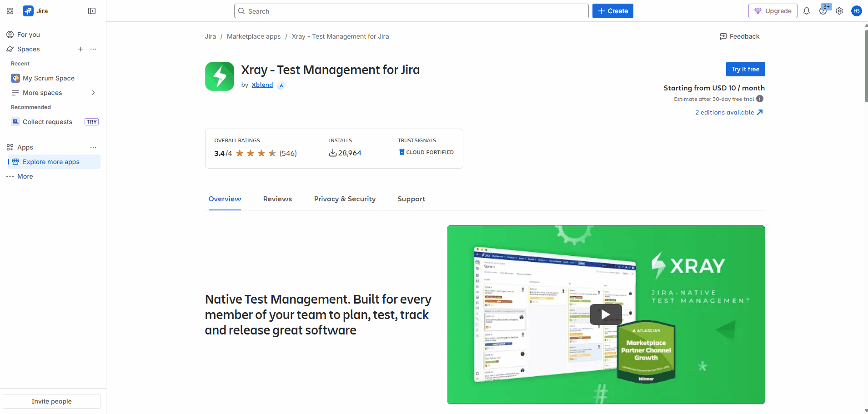The width and height of the screenshot is (868, 414).
Task: Click the installs download icon
Action: click(333, 153)
